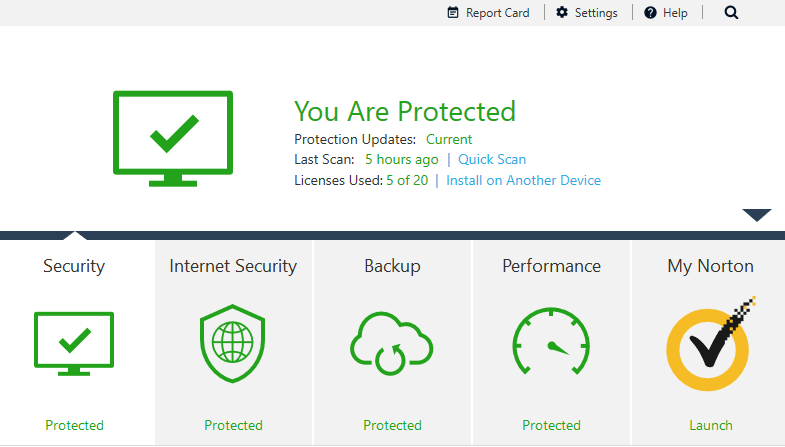Select the Performance tab label
This screenshot has height=447, width=785.
point(551,266)
